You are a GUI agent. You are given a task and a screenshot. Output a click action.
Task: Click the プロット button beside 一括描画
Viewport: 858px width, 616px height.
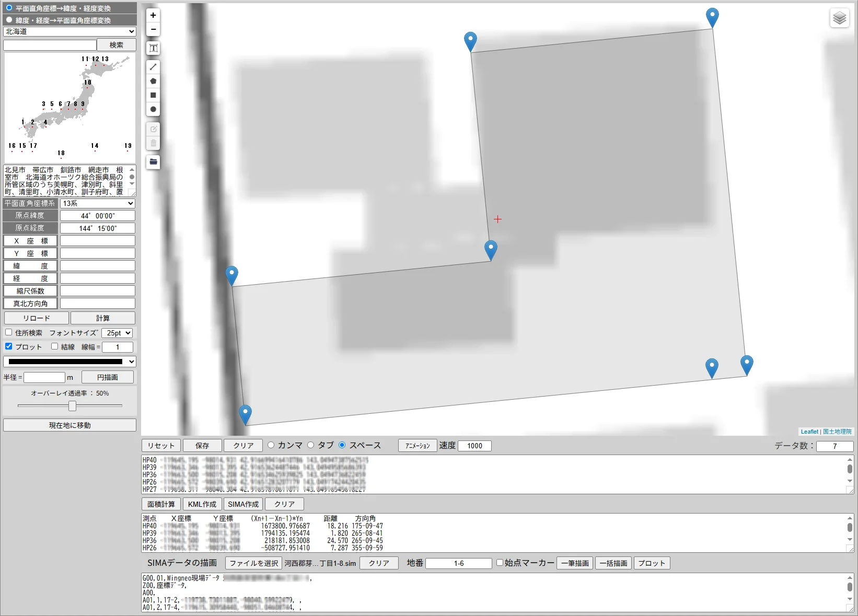click(652, 563)
